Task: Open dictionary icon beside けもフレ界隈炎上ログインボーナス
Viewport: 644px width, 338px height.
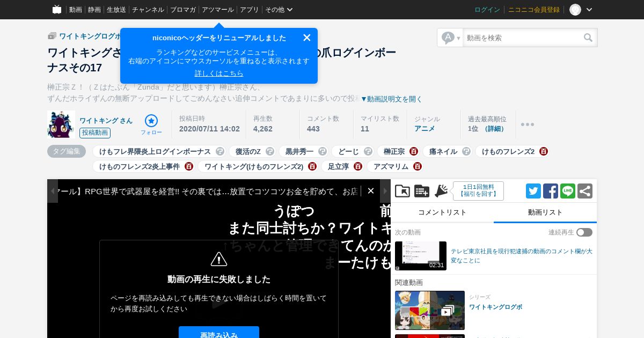Action: [x=220, y=152]
